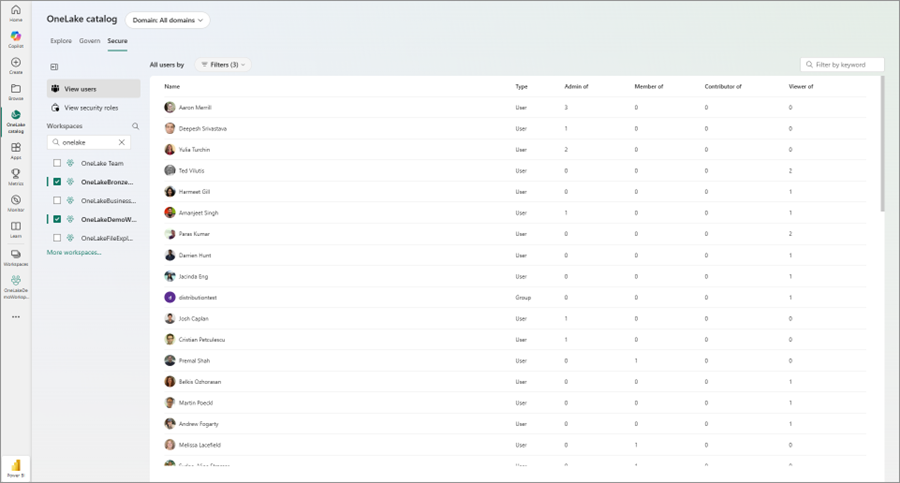The height and width of the screenshot is (483, 900).
Task: Check the OneLake Team workspace checkbox
Action: coord(57,163)
